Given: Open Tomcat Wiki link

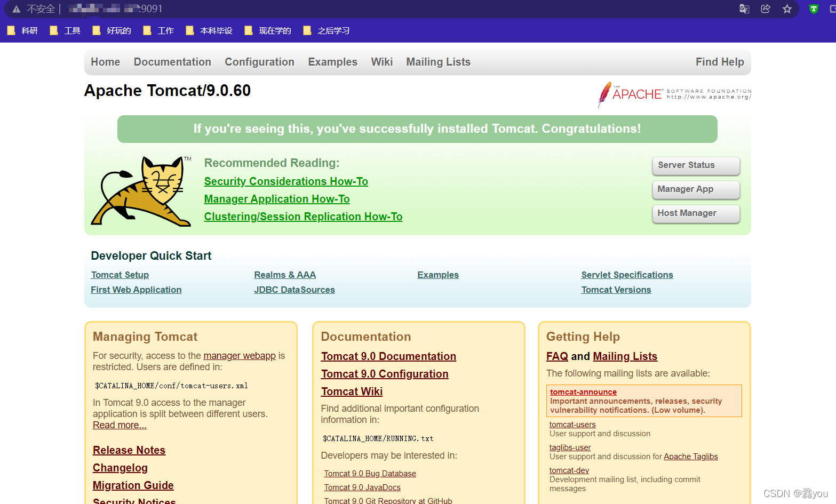Looking at the screenshot, I should click(x=352, y=391).
